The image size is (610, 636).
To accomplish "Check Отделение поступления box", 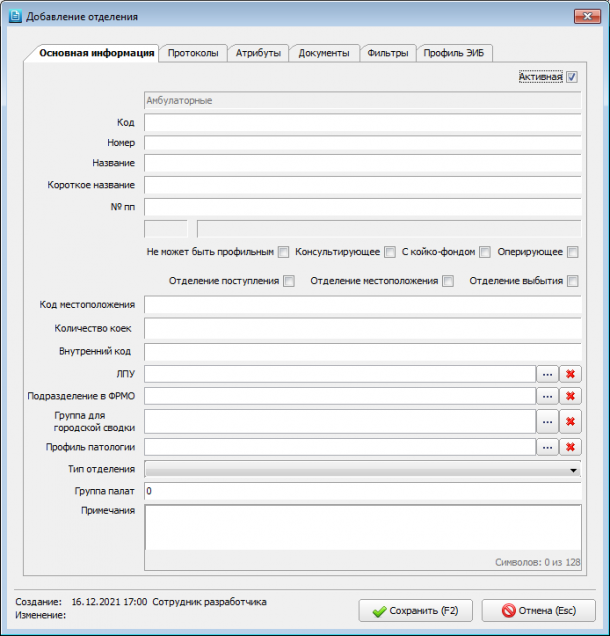I will pyautogui.click(x=289, y=281).
